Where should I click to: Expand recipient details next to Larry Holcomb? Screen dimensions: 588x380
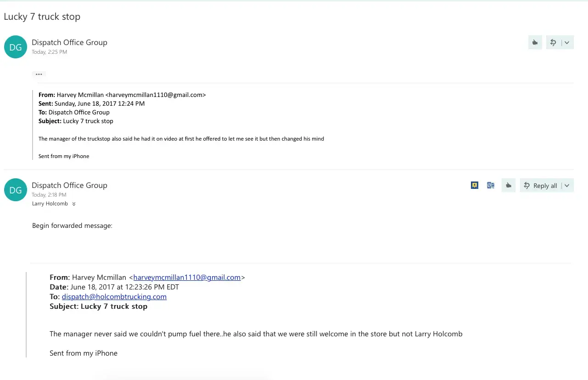click(74, 204)
